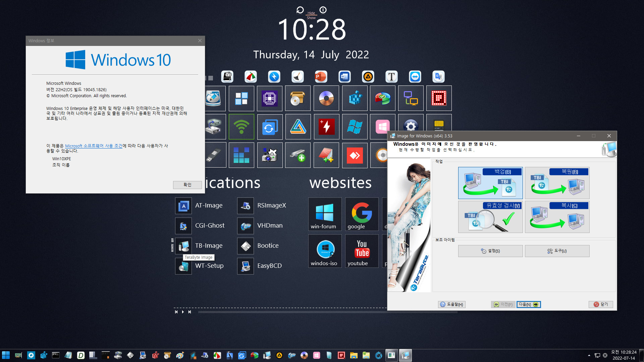Select 백업(B) backup operation in Image for Windows
The image size is (644, 362).
(x=490, y=183)
